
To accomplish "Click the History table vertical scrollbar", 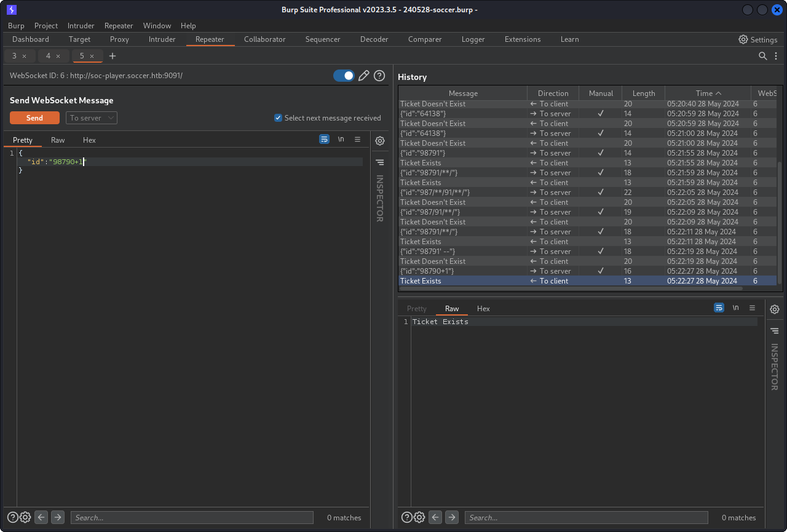I will [780, 221].
